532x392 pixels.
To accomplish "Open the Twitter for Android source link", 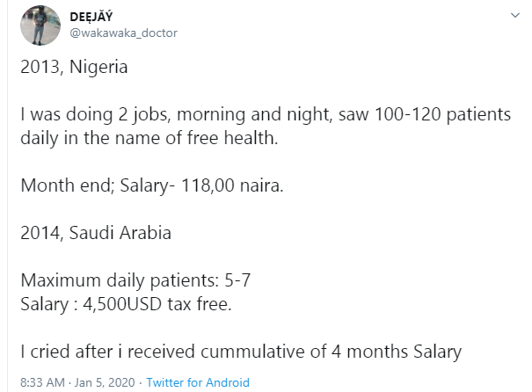I will pos(198,382).
